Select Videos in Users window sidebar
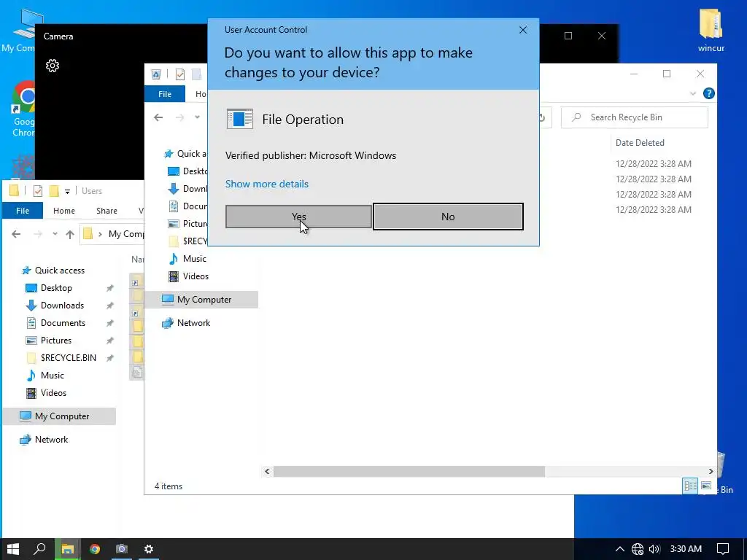Viewport: 747px width, 560px height. pyautogui.click(x=53, y=393)
